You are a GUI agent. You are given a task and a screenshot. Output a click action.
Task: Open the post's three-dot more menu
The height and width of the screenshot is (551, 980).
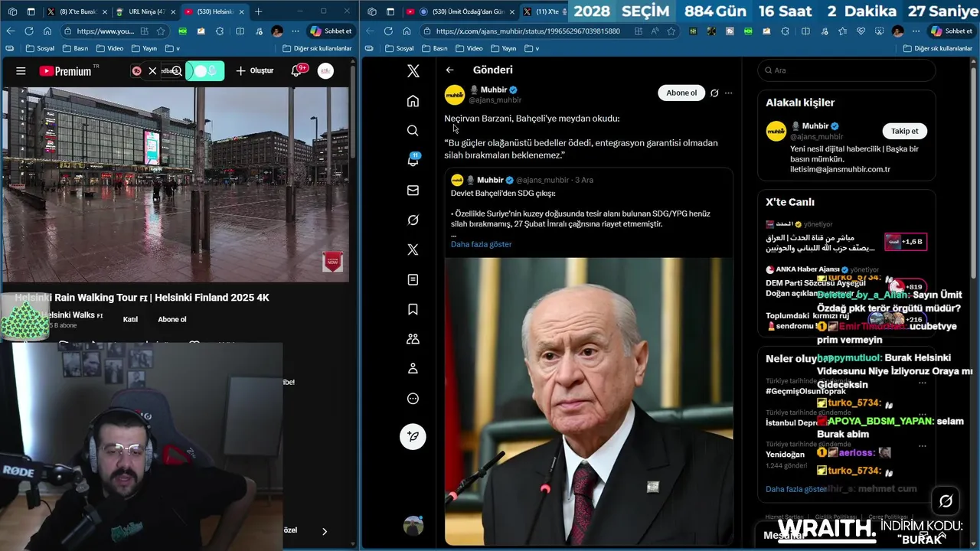728,93
